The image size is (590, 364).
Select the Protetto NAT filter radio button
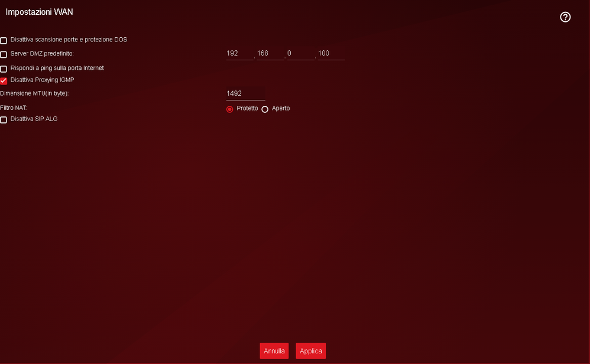229,109
